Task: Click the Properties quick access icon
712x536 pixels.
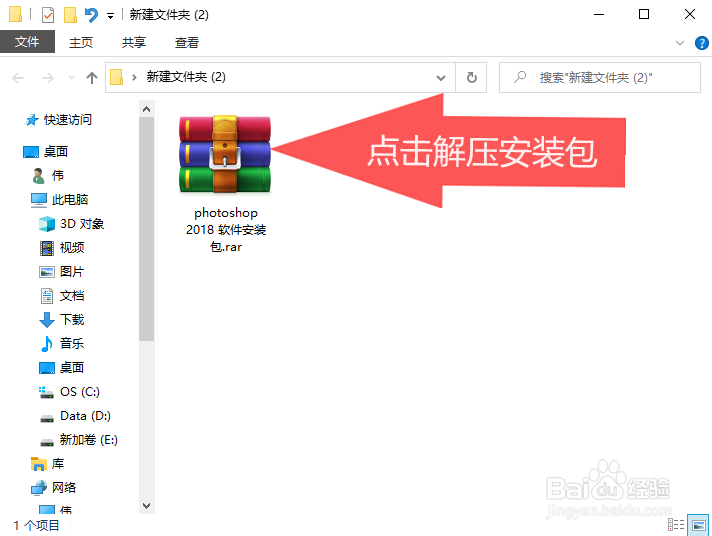Action: coord(48,15)
